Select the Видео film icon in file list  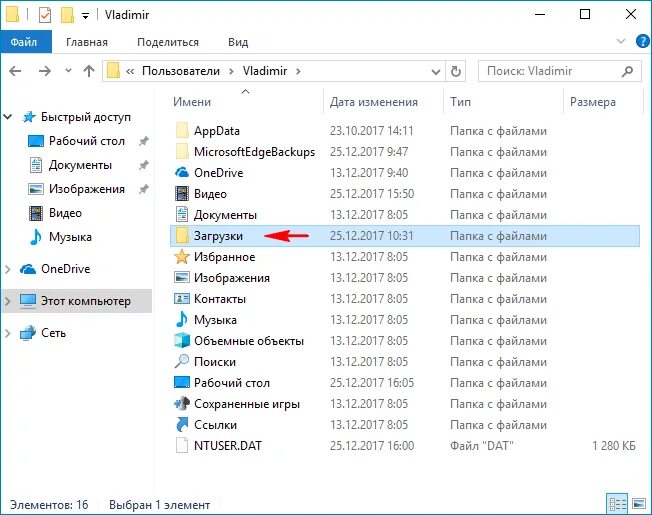click(182, 194)
